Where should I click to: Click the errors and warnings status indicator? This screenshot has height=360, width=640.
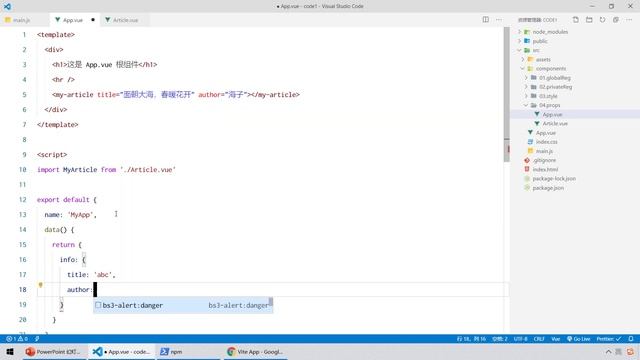click(x=17, y=339)
